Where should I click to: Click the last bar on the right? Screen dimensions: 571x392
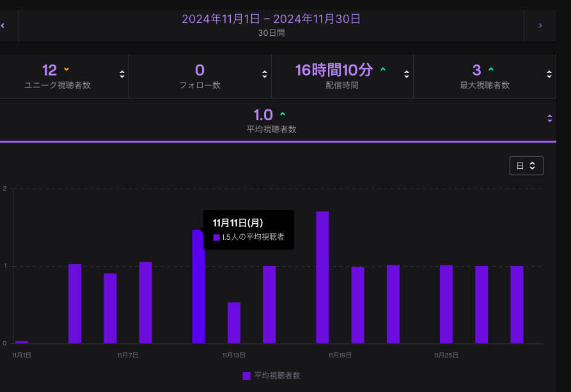[517, 304]
